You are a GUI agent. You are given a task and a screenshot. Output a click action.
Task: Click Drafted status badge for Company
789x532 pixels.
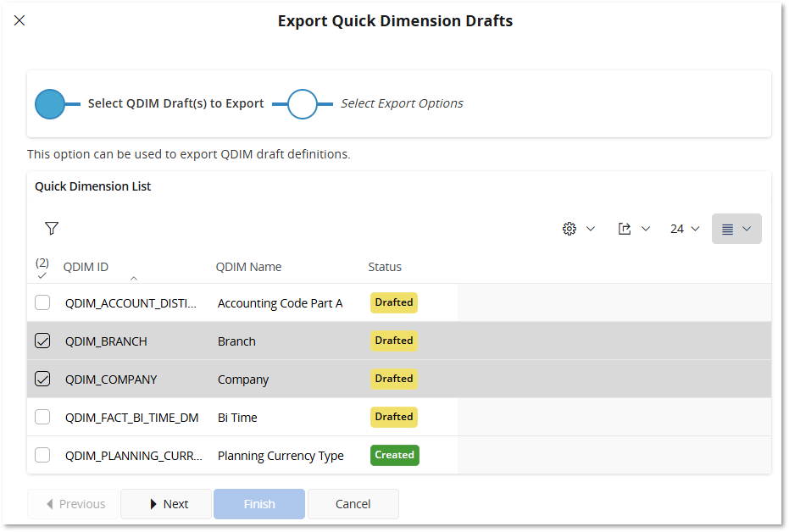[x=394, y=379]
